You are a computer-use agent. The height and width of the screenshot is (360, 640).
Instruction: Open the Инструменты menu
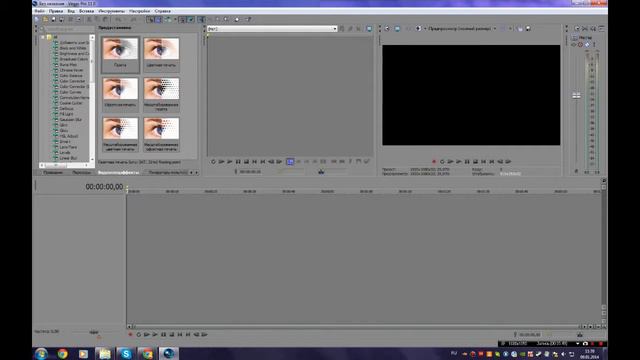[x=111, y=11]
